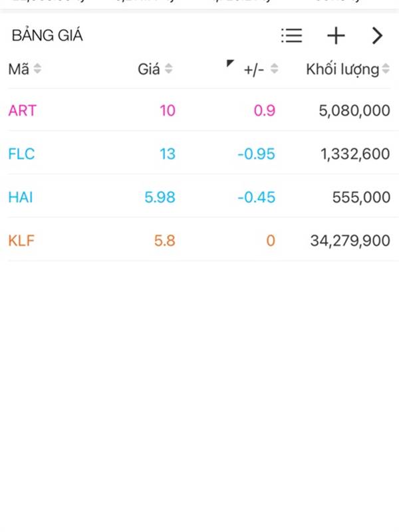Image resolution: width=399 pixels, height=532 pixels.
Task: Sort by Khối lượng column arrows
Action: pos(386,68)
